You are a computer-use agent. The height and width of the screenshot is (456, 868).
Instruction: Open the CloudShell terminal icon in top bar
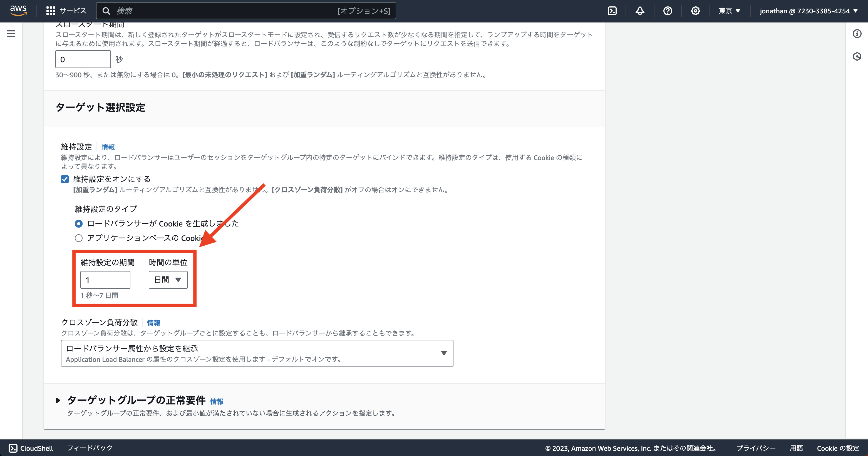[612, 11]
